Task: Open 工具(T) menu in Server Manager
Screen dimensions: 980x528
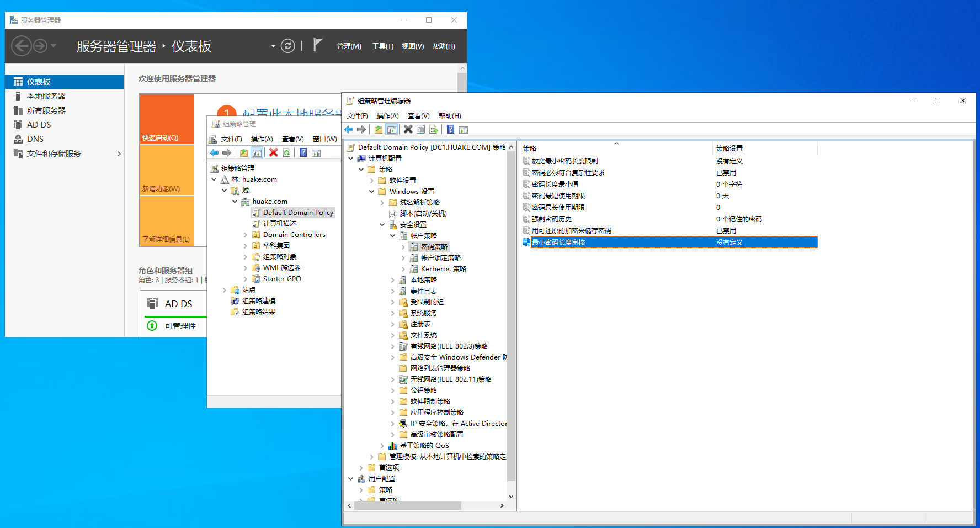Action: click(x=383, y=46)
